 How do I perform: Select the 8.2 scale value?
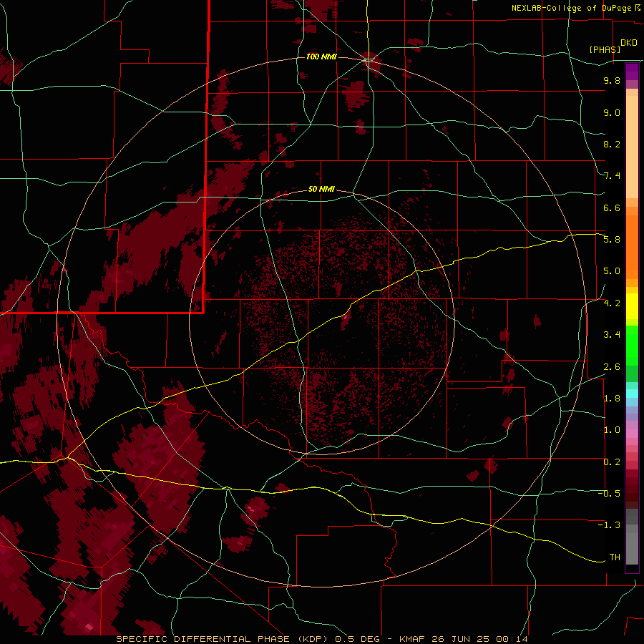coord(612,144)
